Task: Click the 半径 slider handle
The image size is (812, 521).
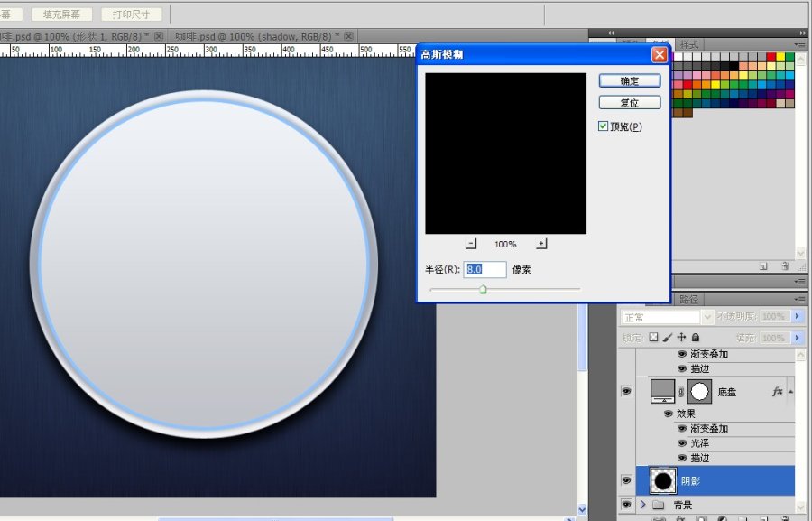Action: 483,289
